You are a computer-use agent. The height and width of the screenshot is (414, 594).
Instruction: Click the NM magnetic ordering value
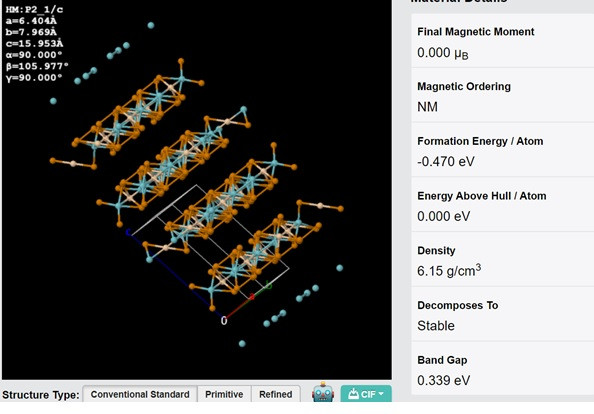(427, 107)
